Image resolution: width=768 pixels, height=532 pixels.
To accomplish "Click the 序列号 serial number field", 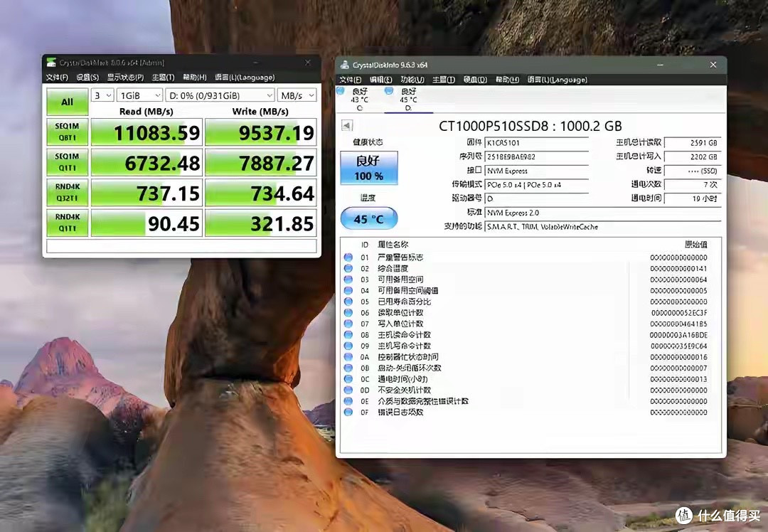I will [x=536, y=156].
